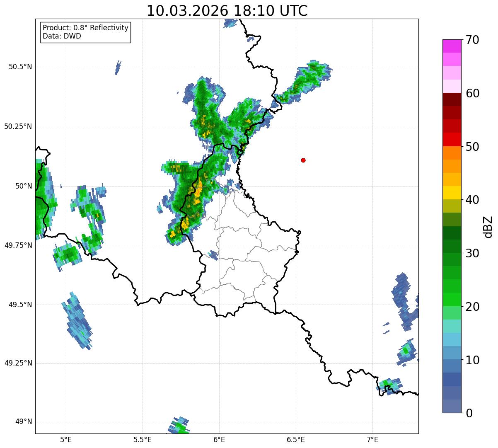Pick the dark maroon swatch just below 60

tap(452, 99)
